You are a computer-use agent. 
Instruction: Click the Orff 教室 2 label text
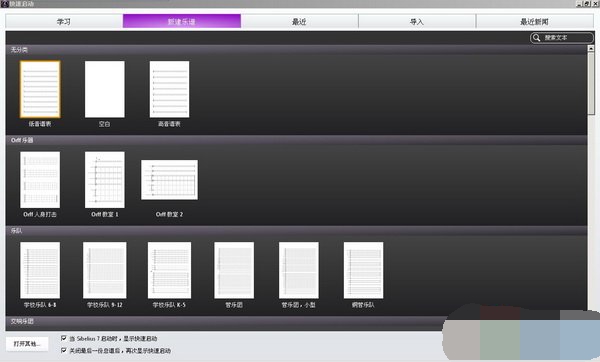coord(169,214)
